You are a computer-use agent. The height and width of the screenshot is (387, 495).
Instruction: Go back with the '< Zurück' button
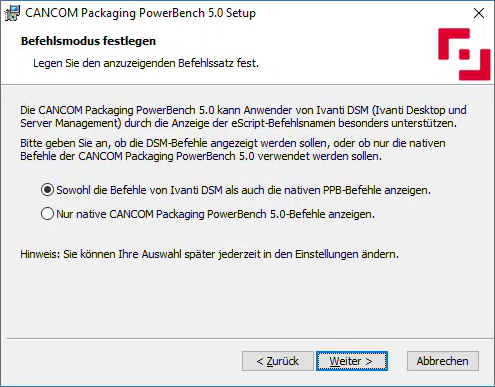point(278,361)
